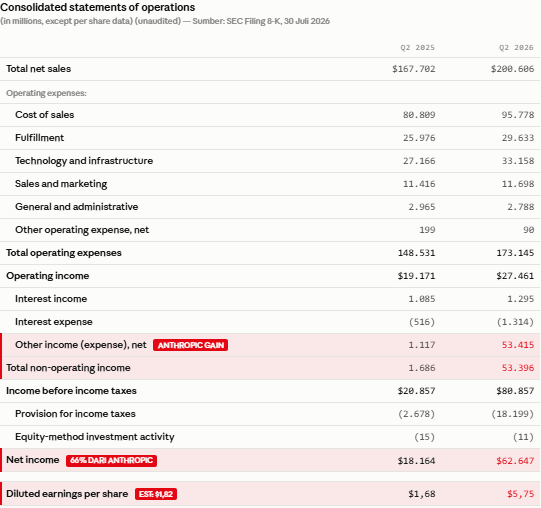Select Technology and infrastructure row label
This screenshot has width=541, height=508.
click(84, 161)
